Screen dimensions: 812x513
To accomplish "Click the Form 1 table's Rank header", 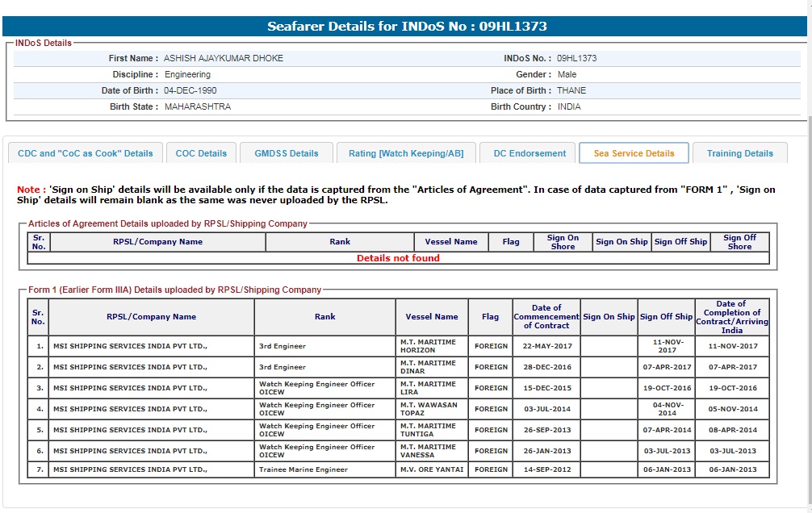I will click(x=324, y=317).
